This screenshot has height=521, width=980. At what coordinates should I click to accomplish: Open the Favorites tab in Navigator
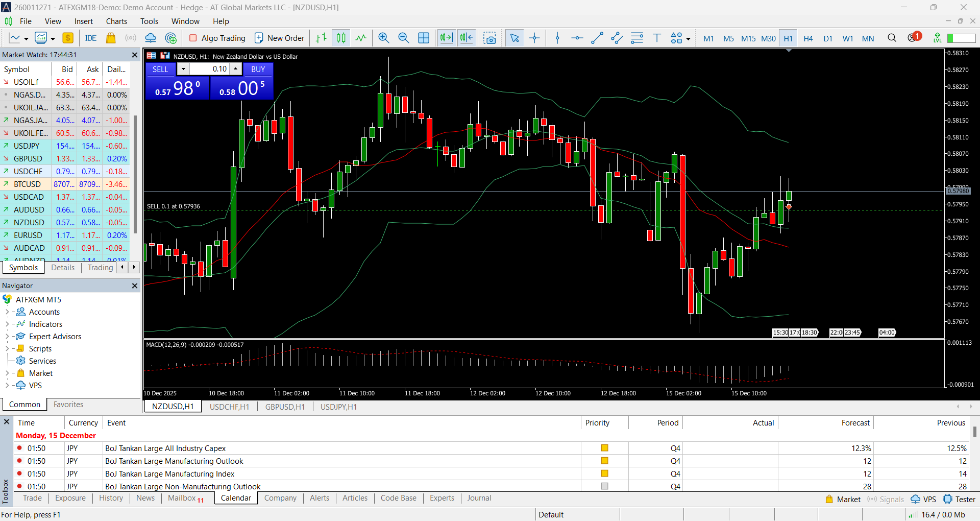coord(68,404)
